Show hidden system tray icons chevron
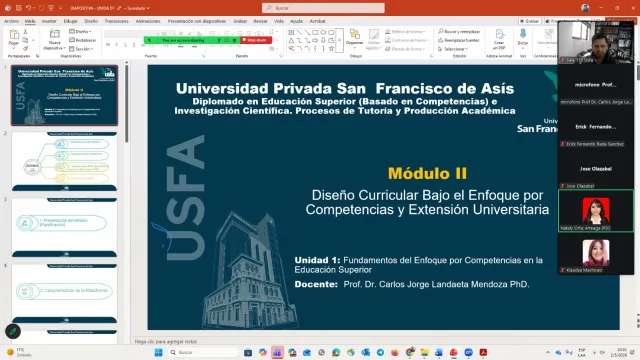The height and width of the screenshot is (360, 640). pyautogui.click(x=547, y=352)
